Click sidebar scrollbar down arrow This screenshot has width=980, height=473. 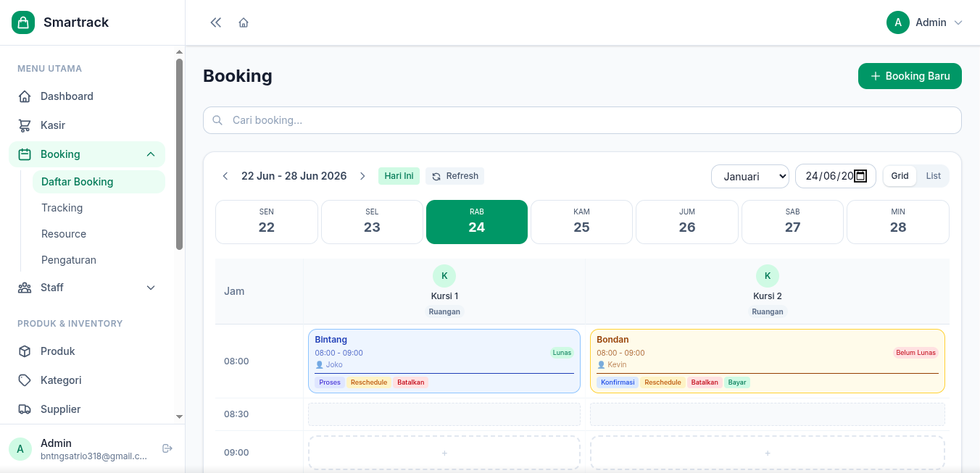pos(180,417)
